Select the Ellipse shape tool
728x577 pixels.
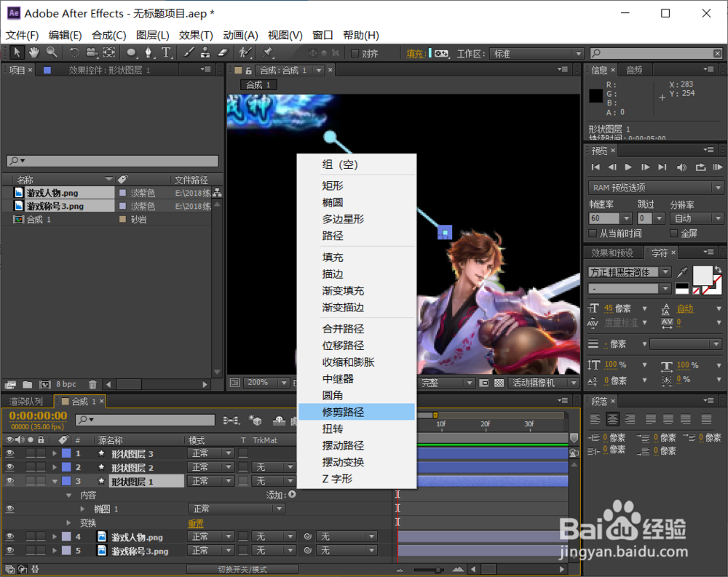[x=132, y=52]
